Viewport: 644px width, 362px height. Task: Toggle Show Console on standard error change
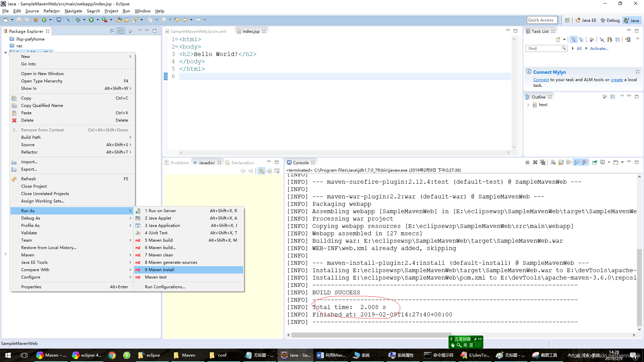point(585,162)
